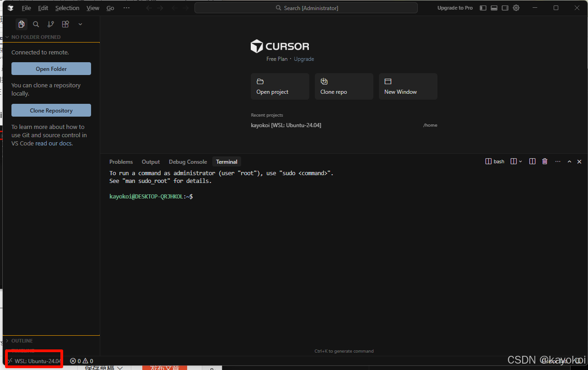
Task: Click the Cursor Tab status bar item
Action: 555,361
